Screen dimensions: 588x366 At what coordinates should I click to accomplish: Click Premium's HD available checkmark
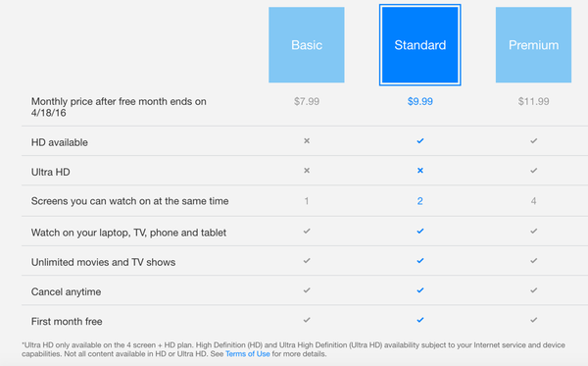point(534,140)
